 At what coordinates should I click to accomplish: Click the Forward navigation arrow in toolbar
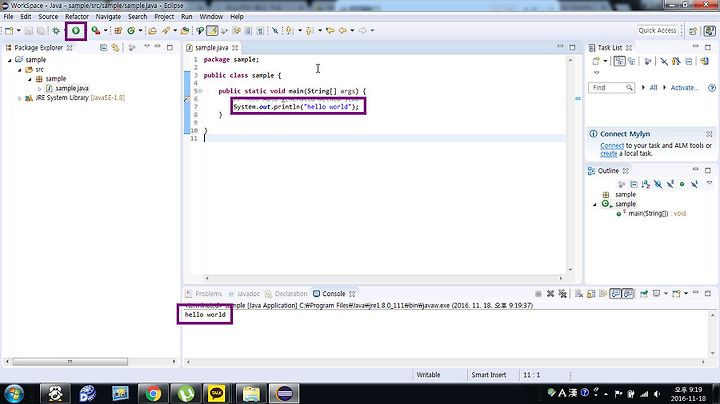coord(363,30)
